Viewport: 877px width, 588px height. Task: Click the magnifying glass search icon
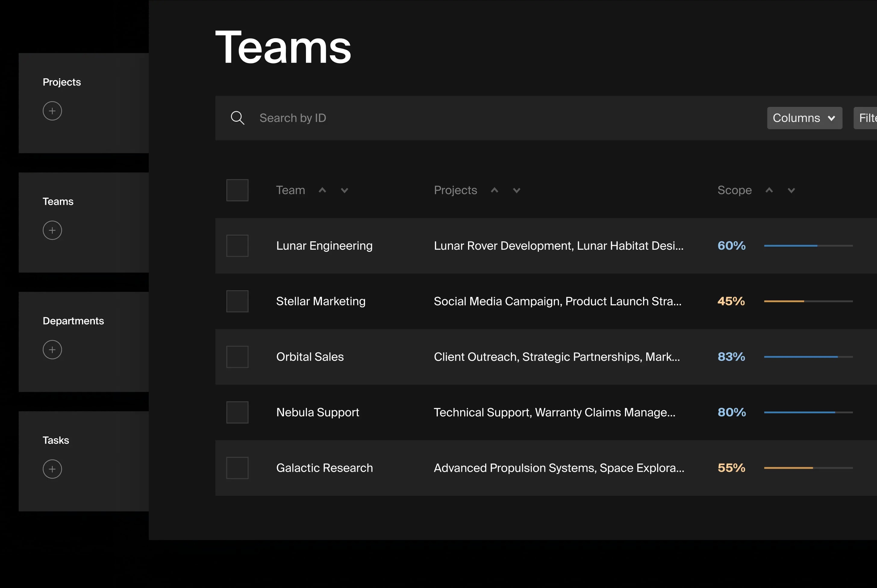(237, 118)
